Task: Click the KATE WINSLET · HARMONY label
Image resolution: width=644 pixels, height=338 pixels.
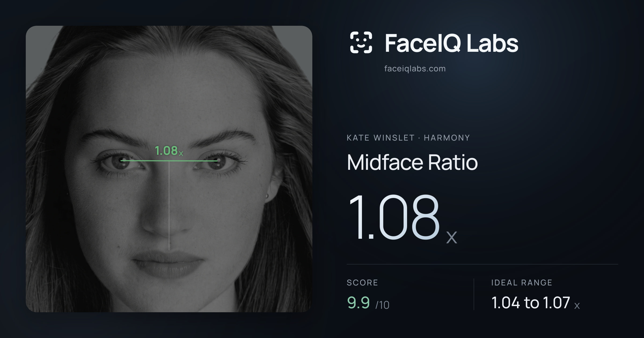Action: (408, 138)
